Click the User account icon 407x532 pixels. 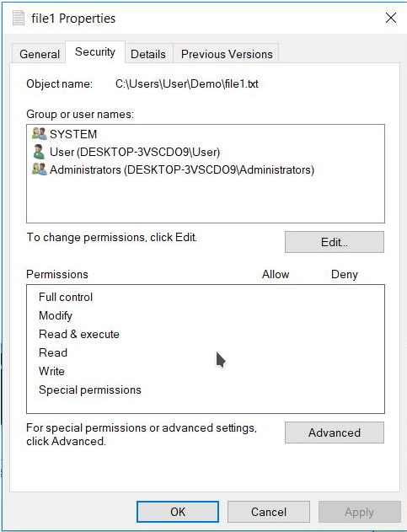point(39,152)
